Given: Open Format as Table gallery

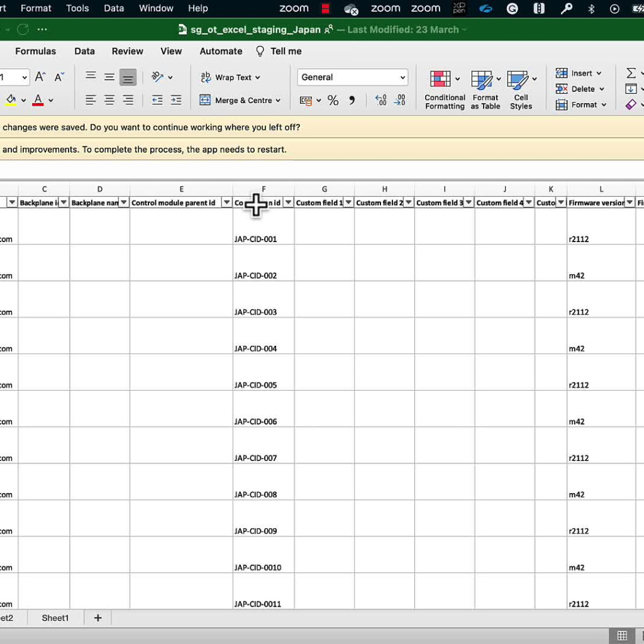Looking at the screenshot, I should pyautogui.click(x=486, y=90).
